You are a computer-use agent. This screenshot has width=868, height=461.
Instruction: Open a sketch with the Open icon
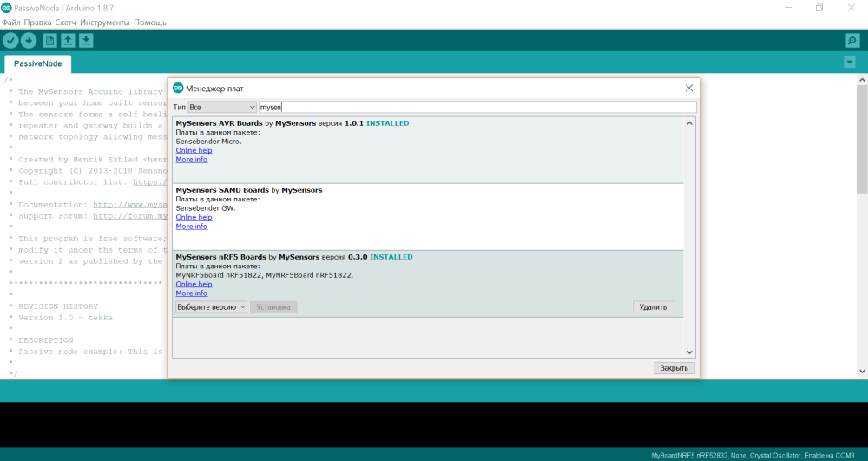68,40
